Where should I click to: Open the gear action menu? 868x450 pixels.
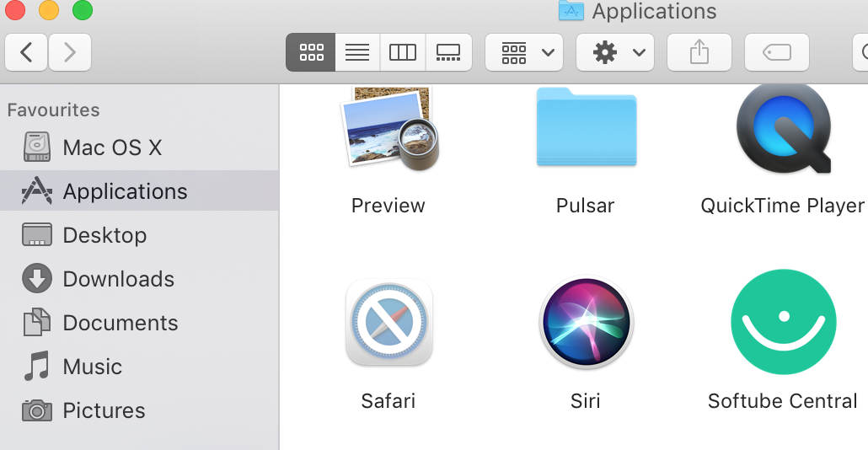tap(615, 52)
